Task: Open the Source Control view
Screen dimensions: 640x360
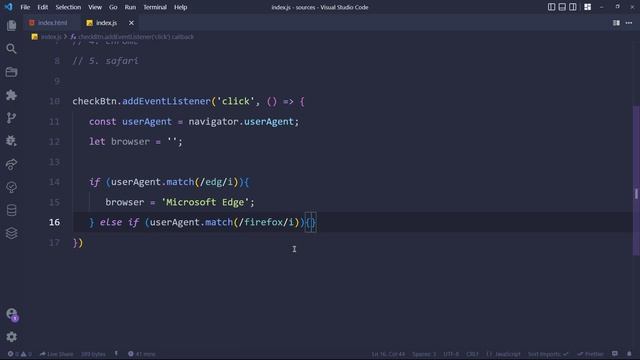Action: (x=11, y=118)
